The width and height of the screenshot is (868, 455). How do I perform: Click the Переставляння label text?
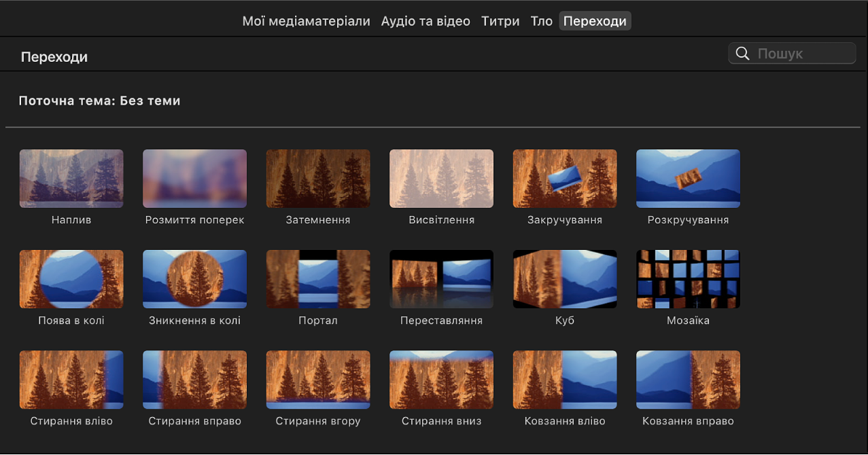[x=441, y=321]
